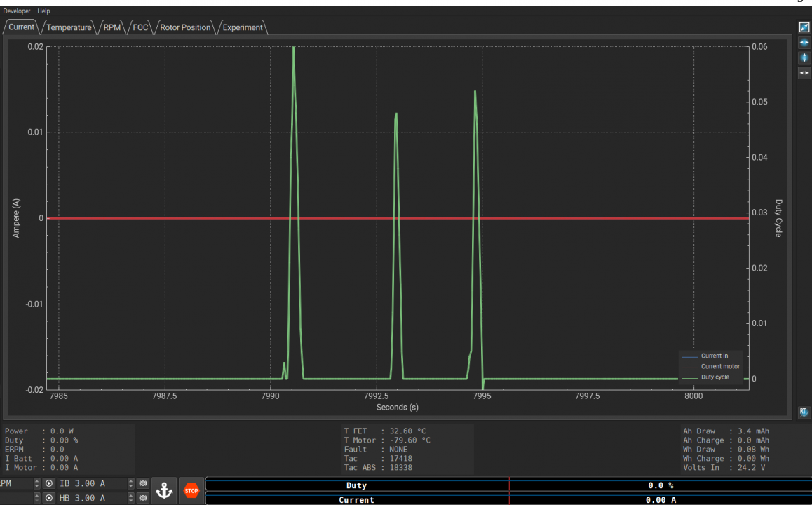Click the T FET 32.60 °C readout
Viewport: 812px width, 505px height.
[x=385, y=431]
